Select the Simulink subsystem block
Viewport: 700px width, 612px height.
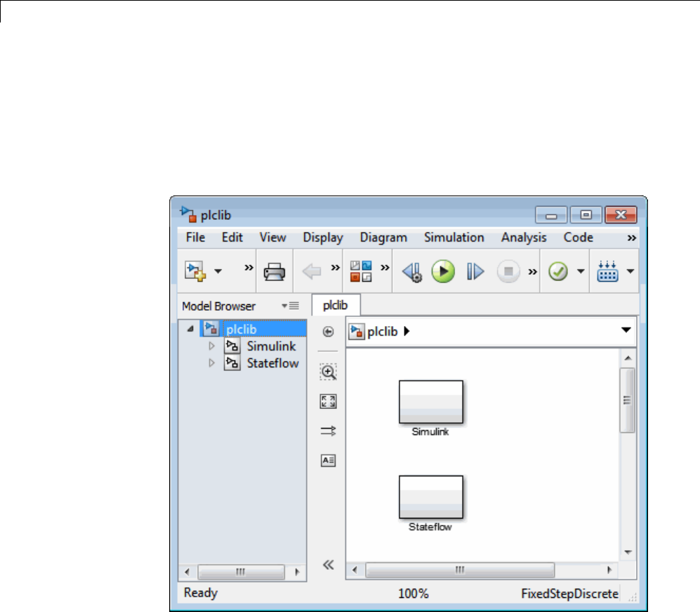(x=431, y=402)
